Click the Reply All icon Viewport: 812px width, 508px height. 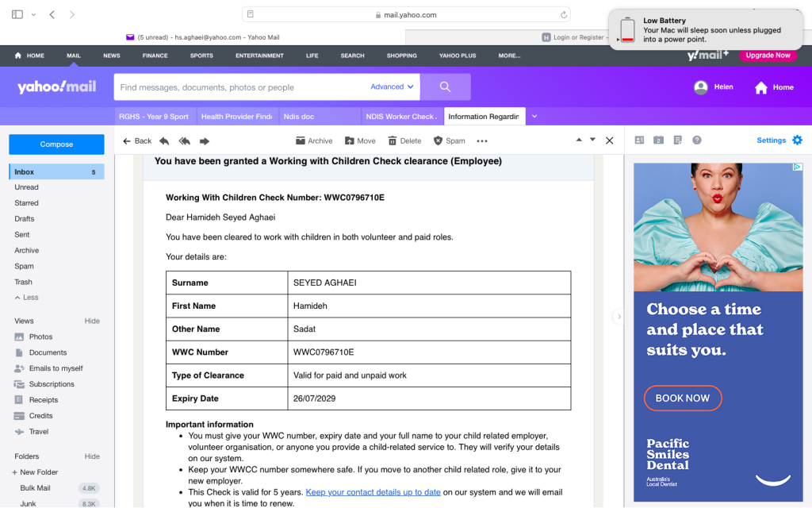pos(184,141)
